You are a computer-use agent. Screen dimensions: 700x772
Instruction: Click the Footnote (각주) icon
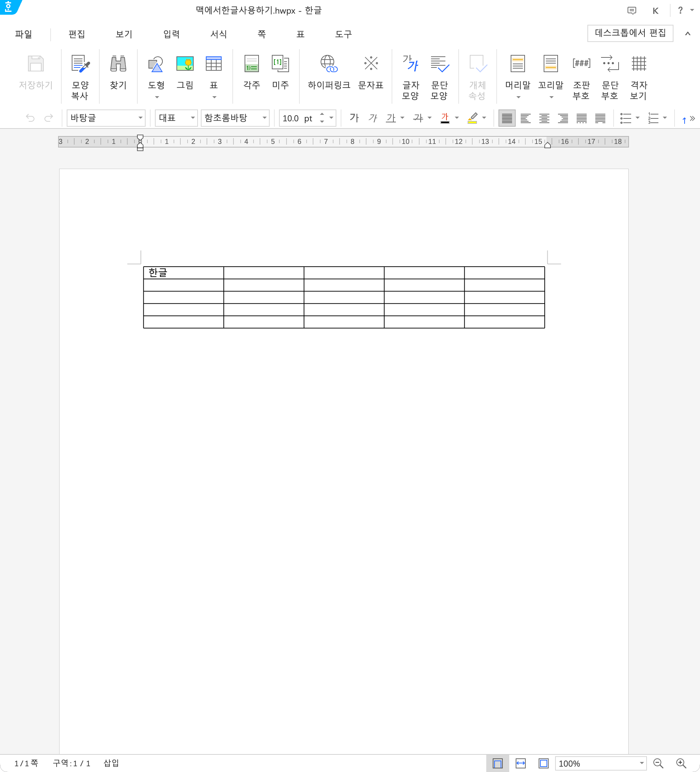click(x=251, y=64)
